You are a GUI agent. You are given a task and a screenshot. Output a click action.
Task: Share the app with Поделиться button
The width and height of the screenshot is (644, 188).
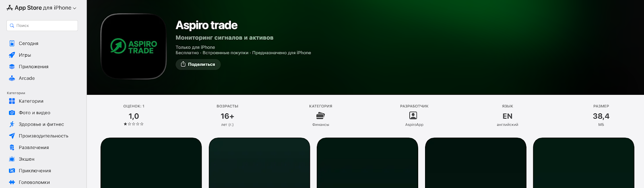(x=198, y=64)
